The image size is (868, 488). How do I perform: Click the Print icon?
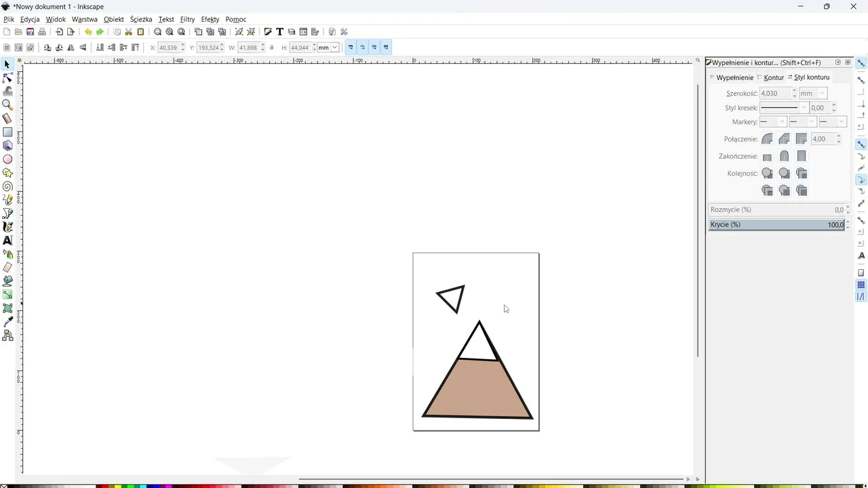click(x=42, y=32)
